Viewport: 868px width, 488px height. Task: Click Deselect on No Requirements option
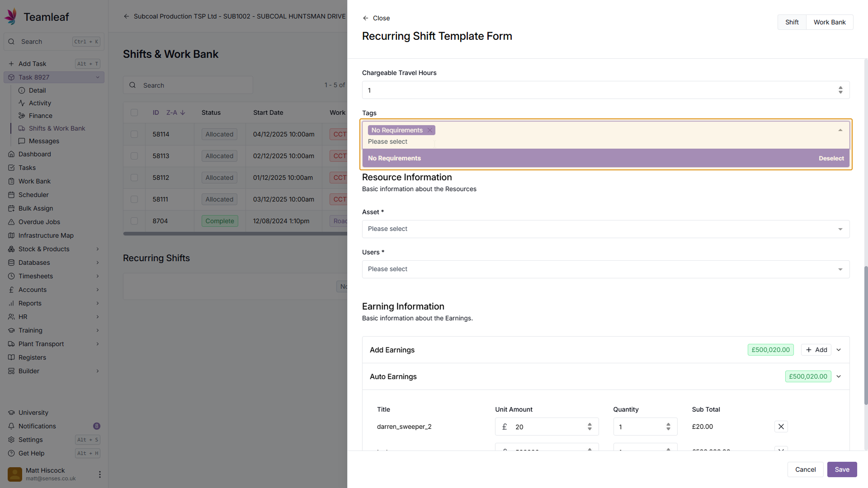831,158
